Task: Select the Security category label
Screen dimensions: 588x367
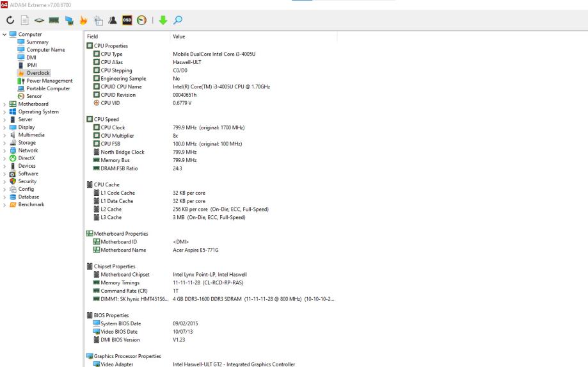Action: [28, 181]
